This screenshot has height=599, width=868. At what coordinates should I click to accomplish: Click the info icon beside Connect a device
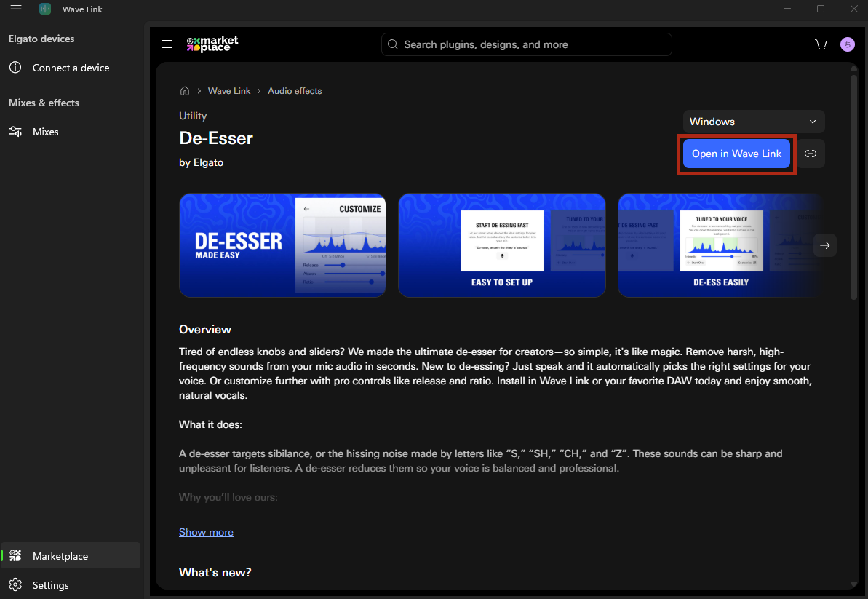pyautogui.click(x=15, y=68)
